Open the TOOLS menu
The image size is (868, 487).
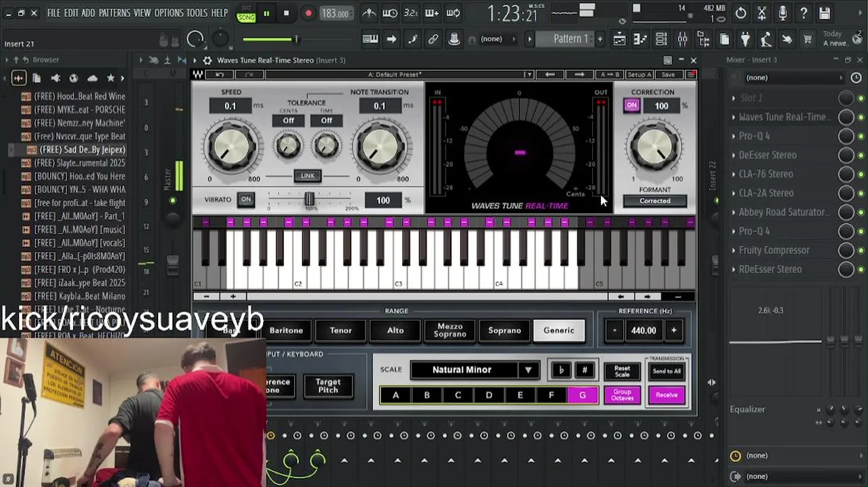[197, 13]
